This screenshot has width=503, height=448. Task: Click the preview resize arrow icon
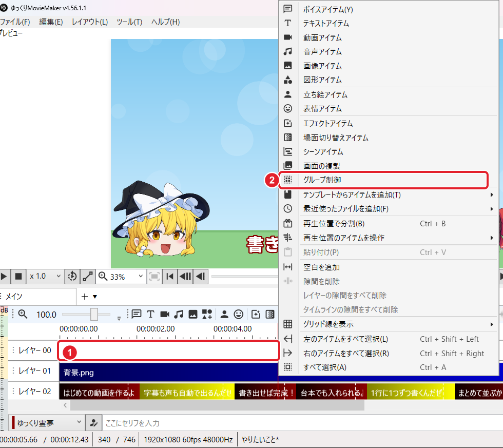pos(88,277)
